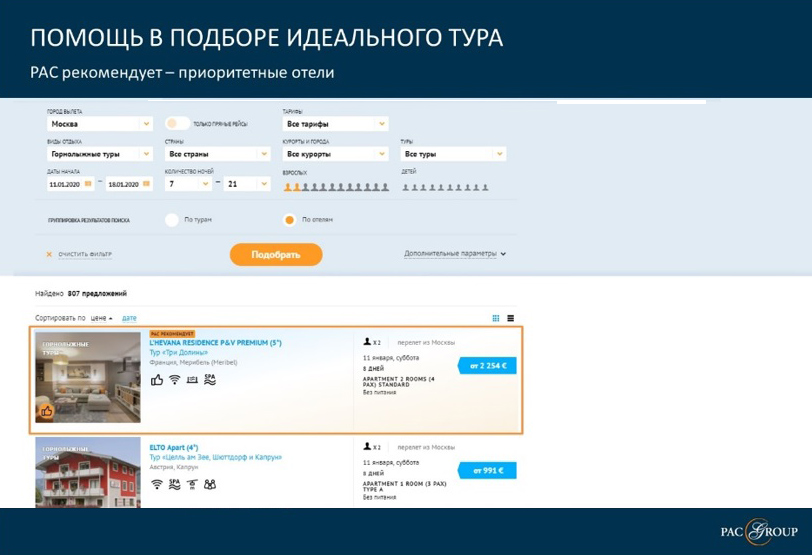Image resolution: width=812 pixels, height=555 pixels.
Task: Switch to list view icon
Action: pos(510,318)
